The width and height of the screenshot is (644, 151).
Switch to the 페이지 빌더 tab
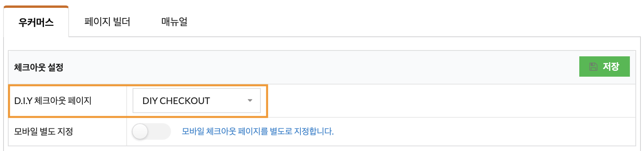click(107, 22)
